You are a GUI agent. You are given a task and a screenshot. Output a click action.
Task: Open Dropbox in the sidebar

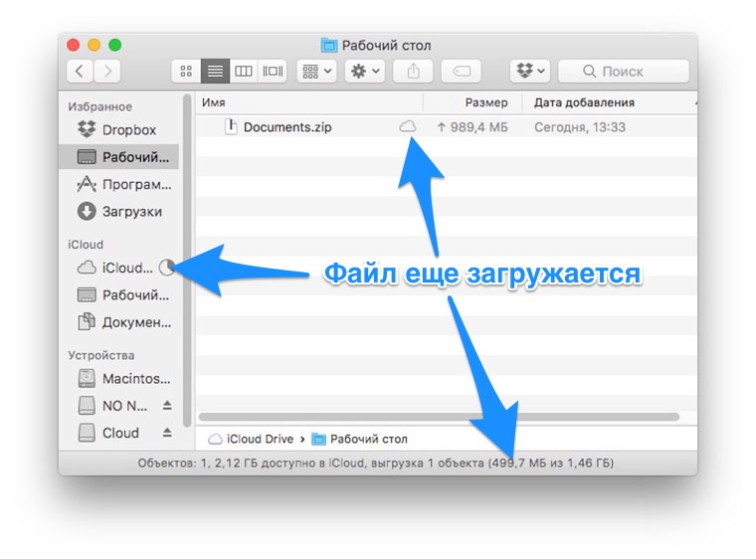click(118, 129)
